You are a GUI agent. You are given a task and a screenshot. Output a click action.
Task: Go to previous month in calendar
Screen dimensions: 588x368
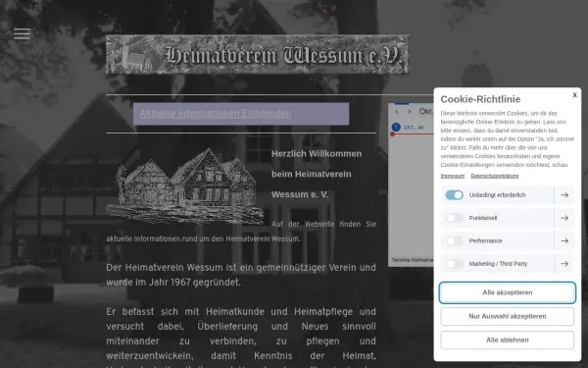[397, 112]
